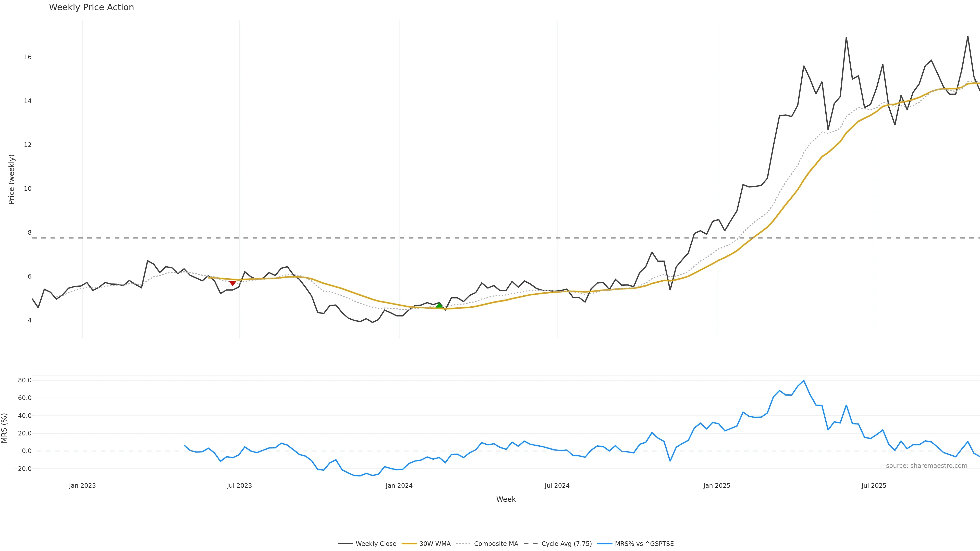Viewport: 980px width, 551px height.
Task: Click the MRS (%) y-axis title
Action: [5, 428]
